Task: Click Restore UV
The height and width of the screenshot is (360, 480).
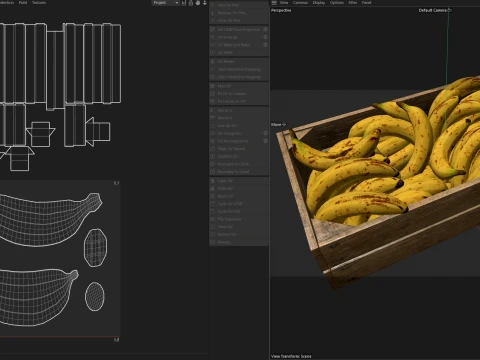Action: [239, 234]
